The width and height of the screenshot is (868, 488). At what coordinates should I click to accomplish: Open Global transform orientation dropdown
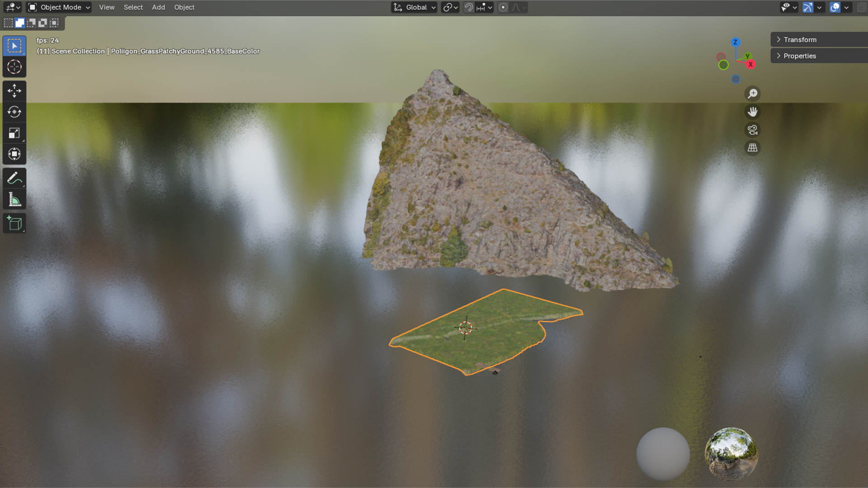point(414,7)
